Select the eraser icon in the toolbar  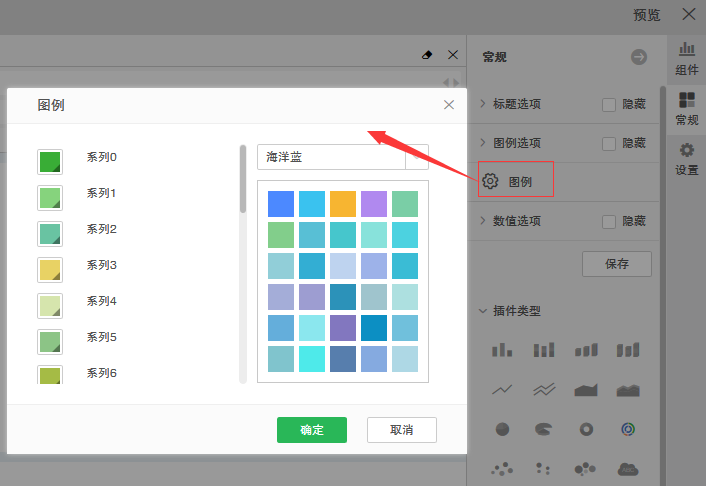[428, 55]
